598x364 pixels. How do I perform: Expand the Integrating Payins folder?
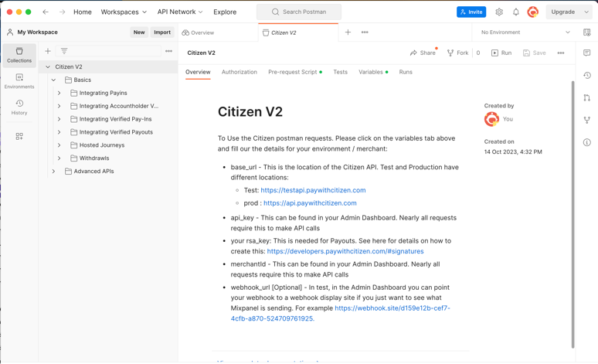coord(59,93)
